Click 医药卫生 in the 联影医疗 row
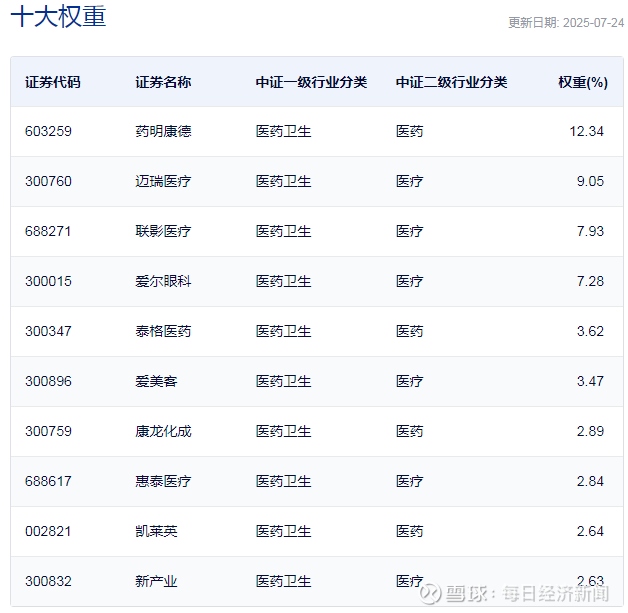Screen dimensions: 628x613 (284, 231)
